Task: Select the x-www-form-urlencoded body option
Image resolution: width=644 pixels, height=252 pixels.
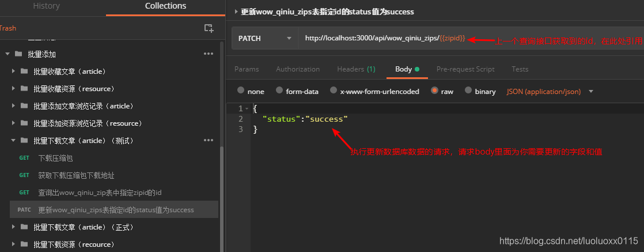Action: [334, 91]
